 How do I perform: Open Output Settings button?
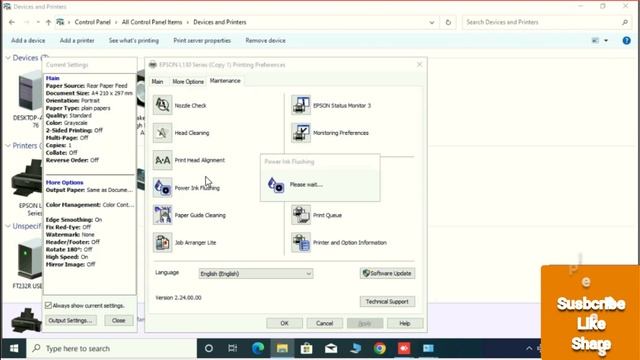[x=71, y=320]
